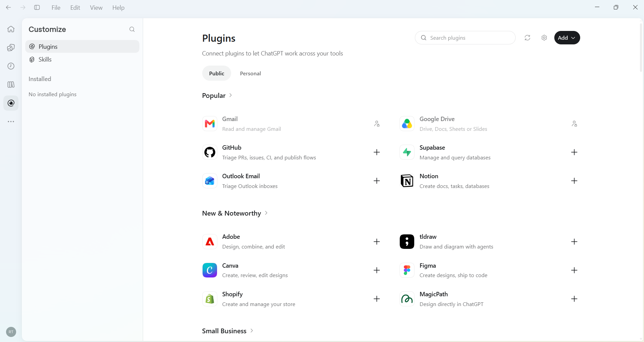Add the MagicPath plugin with plus icon
Screen dimensions: 644x342
click(574, 299)
